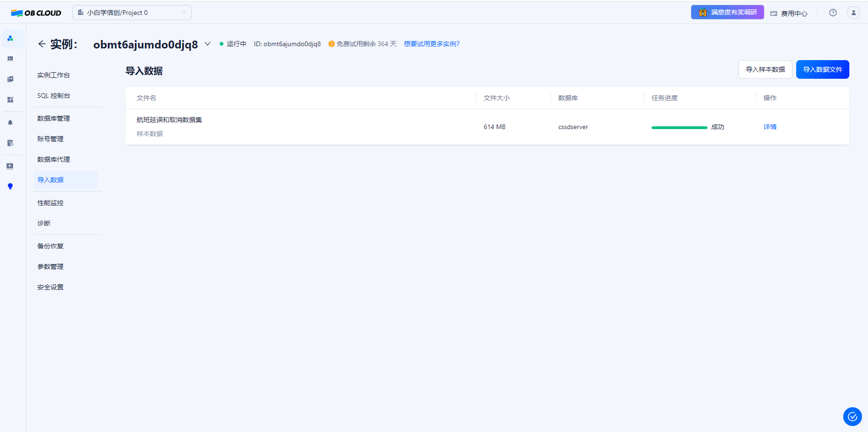
Task: Click the 导入数据文件 button
Action: [823, 69]
